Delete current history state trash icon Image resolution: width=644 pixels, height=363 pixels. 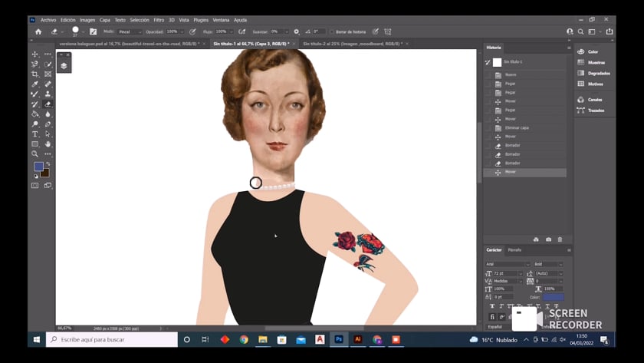tap(560, 239)
